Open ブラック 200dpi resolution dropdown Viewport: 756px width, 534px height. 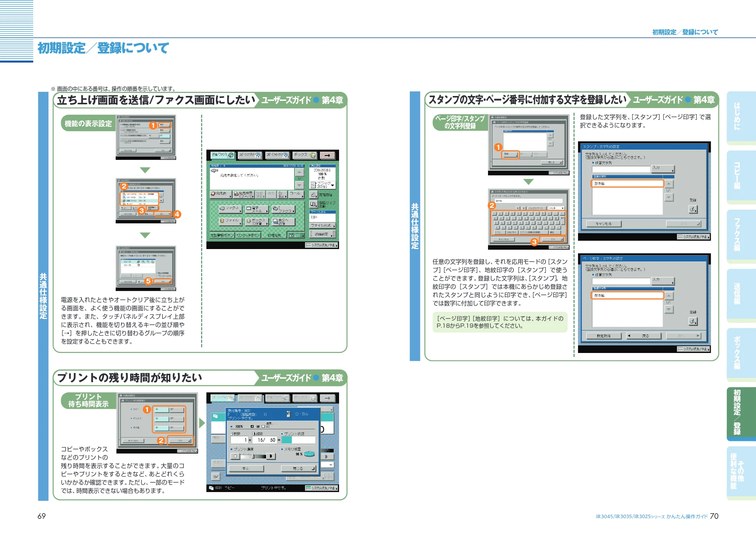(x=322, y=185)
